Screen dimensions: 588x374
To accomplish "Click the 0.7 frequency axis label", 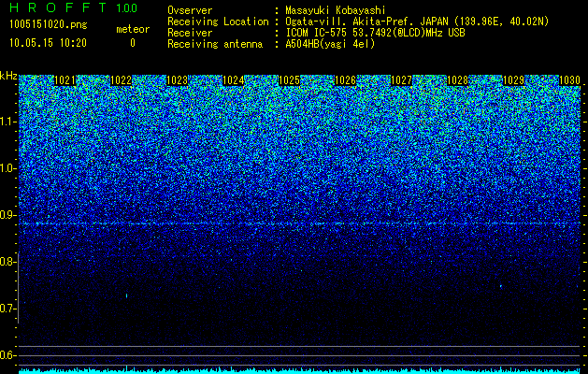I will click(7, 309).
